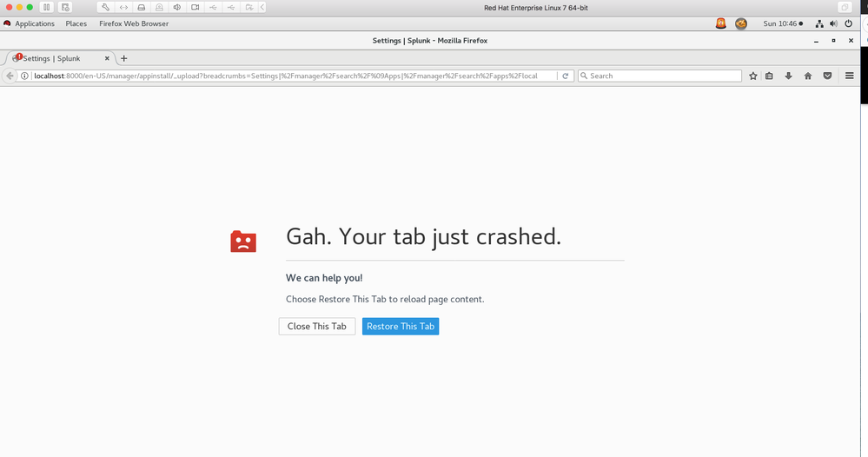868x457 pixels.
Task: Click the VM camera device icon
Action: [x=195, y=7]
